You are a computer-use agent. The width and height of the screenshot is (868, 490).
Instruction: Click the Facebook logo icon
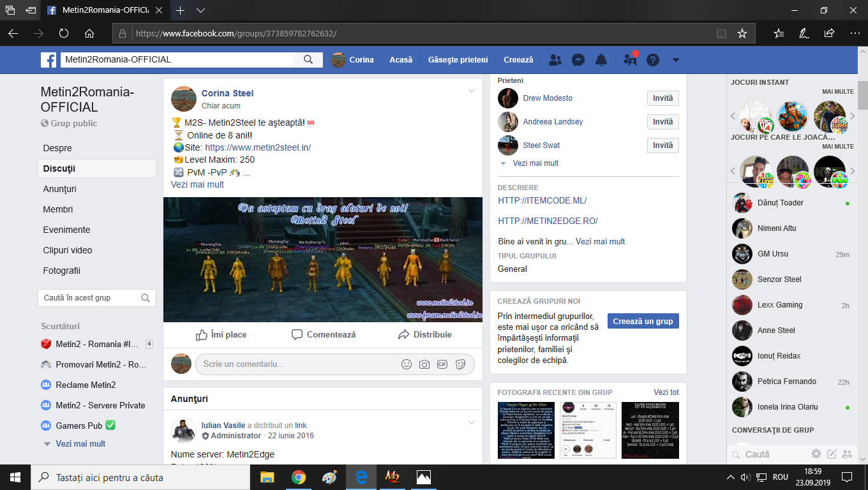point(49,60)
